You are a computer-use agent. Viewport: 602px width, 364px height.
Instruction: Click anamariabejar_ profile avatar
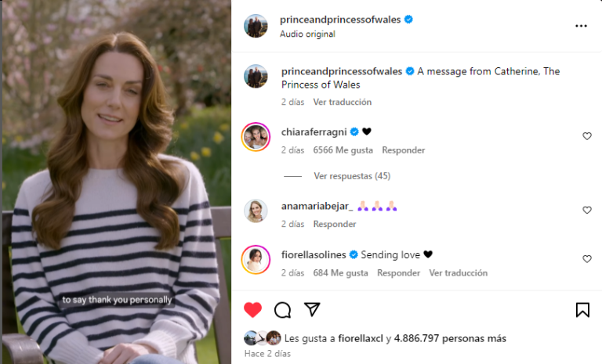(x=256, y=211)
